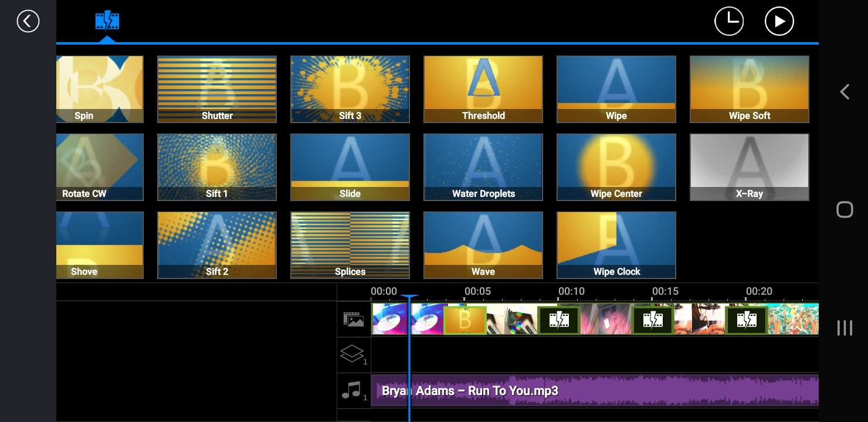Open the transition duration clock icon
Screen dimensions: 868x422
tap(728, 21)
